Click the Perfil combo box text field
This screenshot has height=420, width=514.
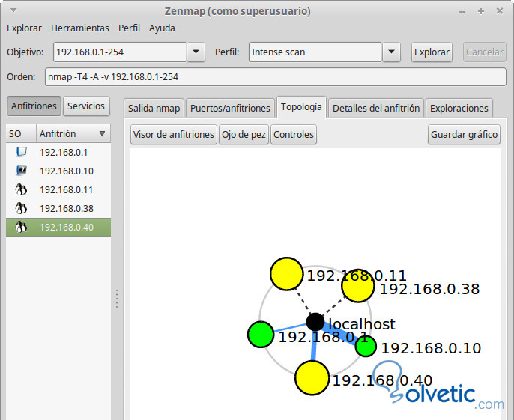315,52
